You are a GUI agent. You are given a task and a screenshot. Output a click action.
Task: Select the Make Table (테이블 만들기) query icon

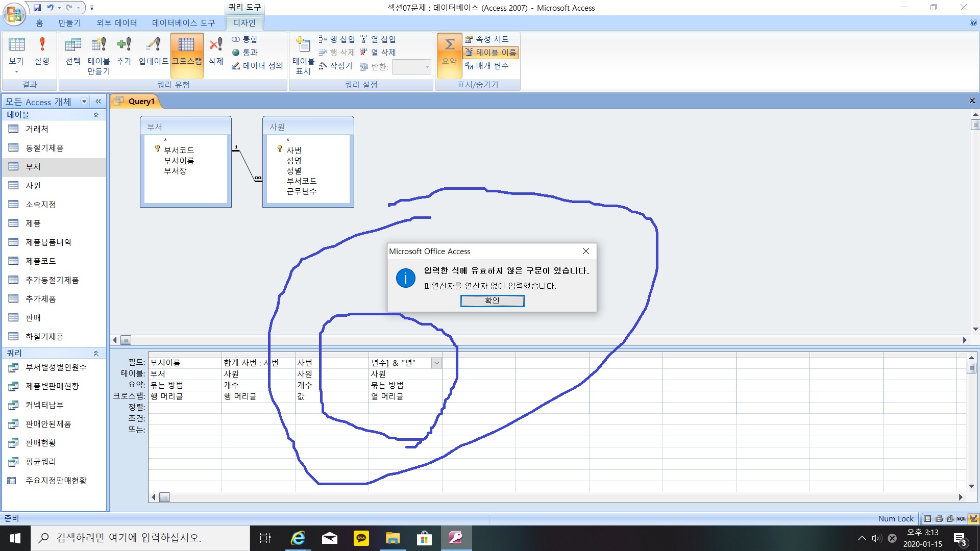pos(99,55)
